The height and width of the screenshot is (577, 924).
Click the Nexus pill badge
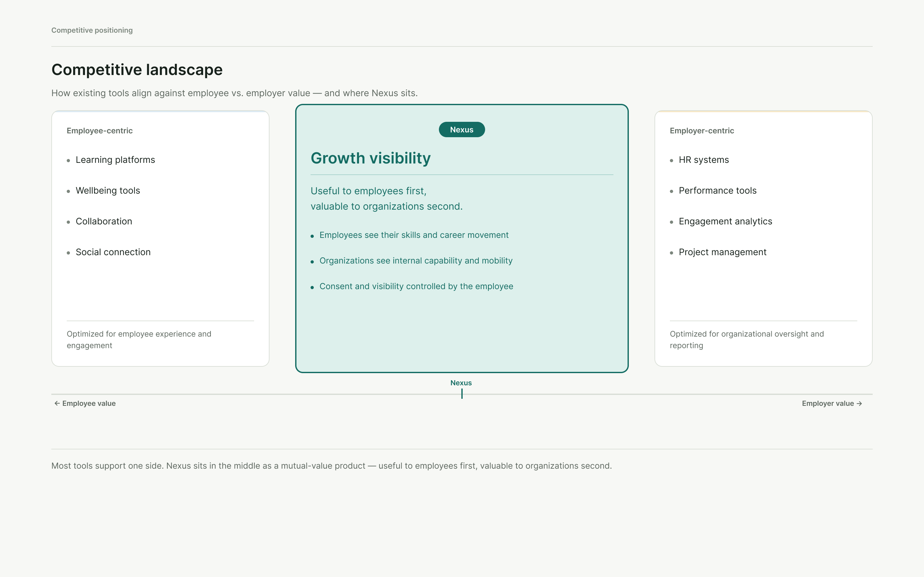[462, 130]
